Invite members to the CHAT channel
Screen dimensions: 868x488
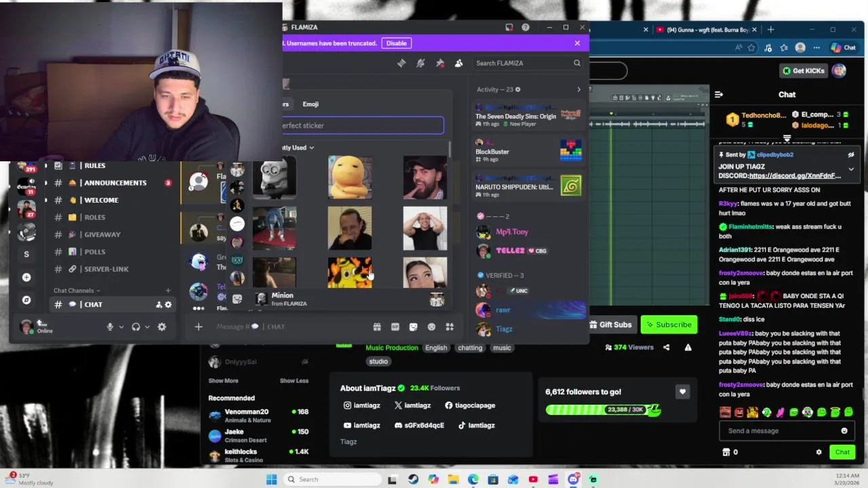click(x=159, y=305)
